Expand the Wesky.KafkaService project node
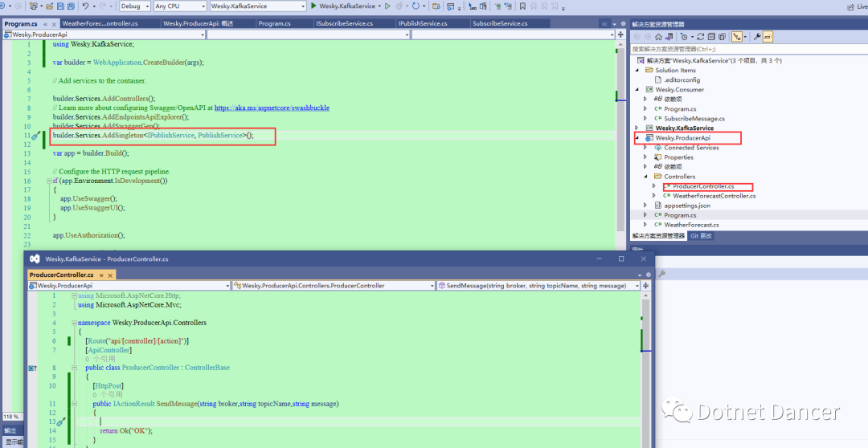Image resolution: width=868 pixels, height=448 pixels. [637, 128]
